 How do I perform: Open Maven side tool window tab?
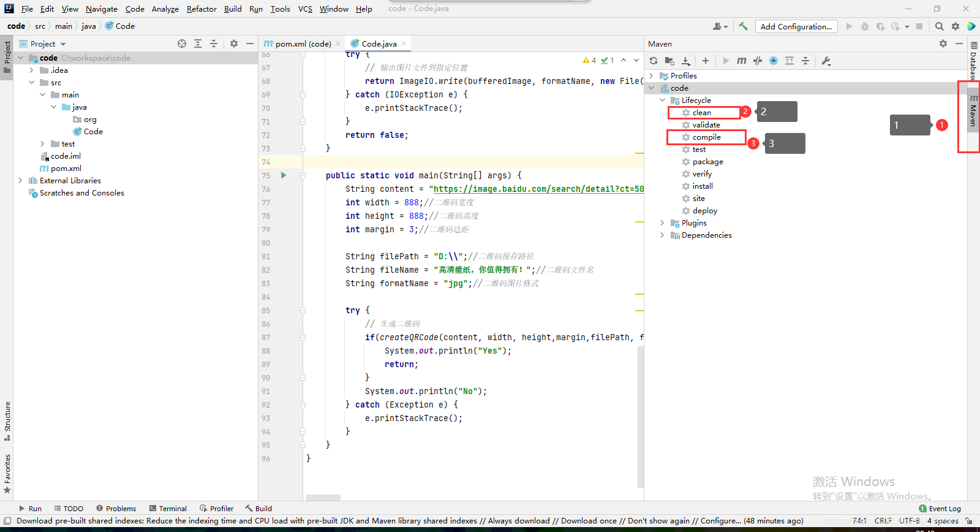point(973,111)
